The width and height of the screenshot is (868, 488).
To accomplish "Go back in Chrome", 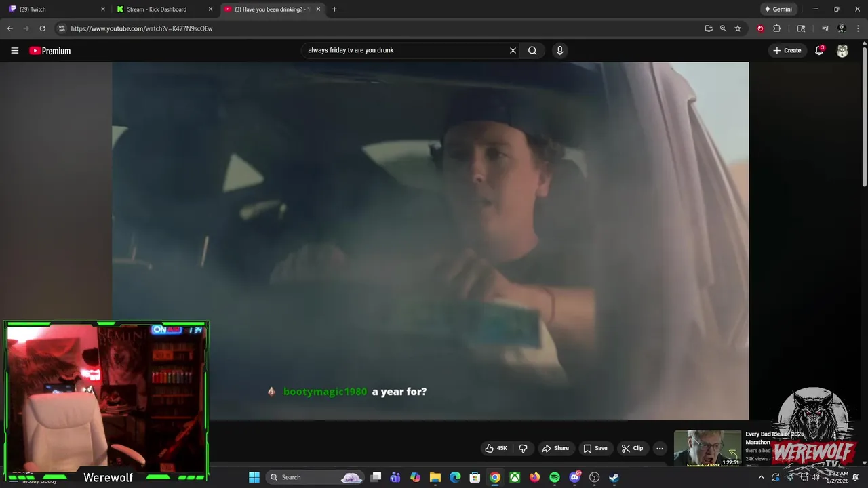I will [x=9, y=28].
